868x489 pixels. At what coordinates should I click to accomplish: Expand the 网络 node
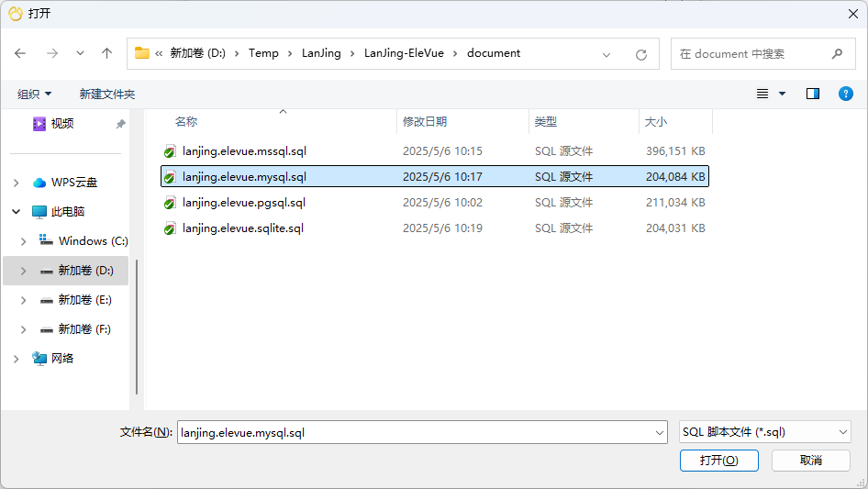16,359
